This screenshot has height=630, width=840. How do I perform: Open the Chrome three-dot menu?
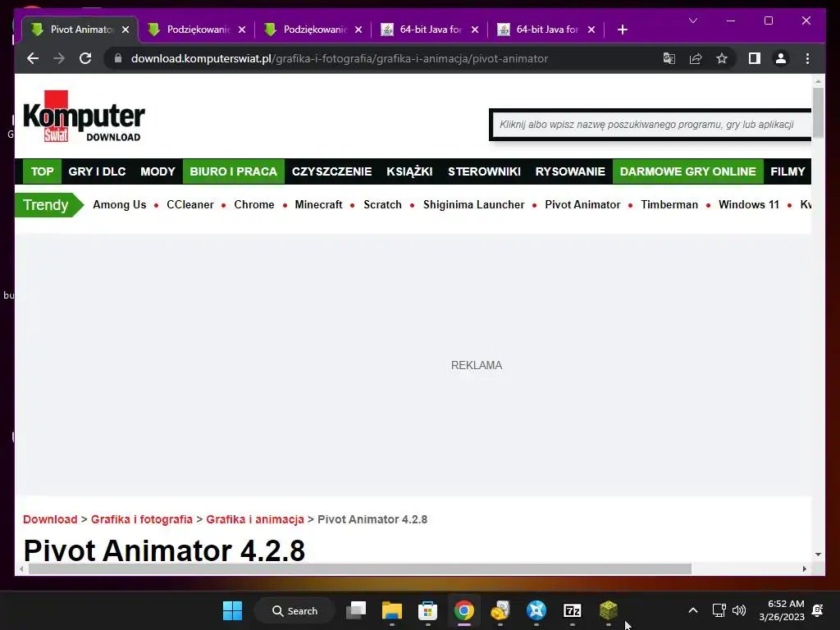click(807, 58)
